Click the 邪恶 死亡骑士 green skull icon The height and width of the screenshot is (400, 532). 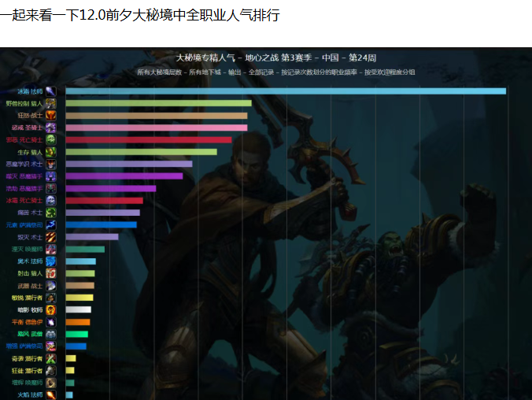pos(51,139)
